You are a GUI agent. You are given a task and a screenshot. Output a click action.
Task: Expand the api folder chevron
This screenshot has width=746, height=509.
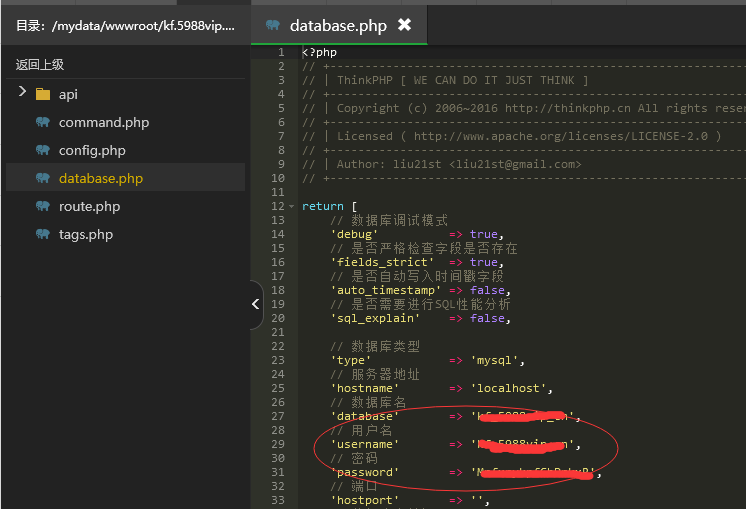[22, 93]
